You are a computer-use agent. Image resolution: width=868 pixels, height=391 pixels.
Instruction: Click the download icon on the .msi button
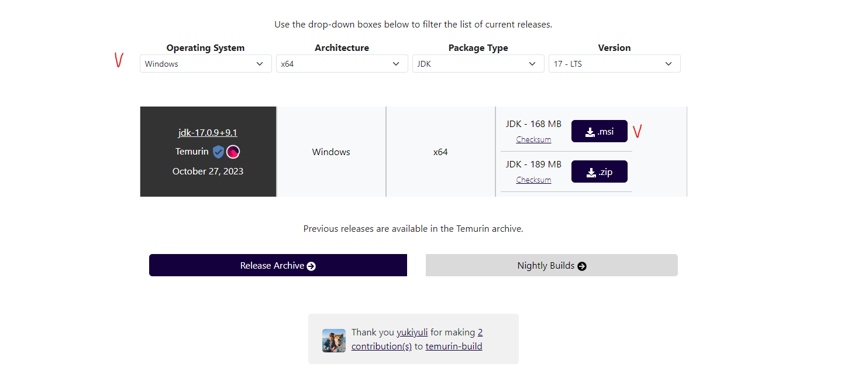pyautogui.click(x=590, y=132)
